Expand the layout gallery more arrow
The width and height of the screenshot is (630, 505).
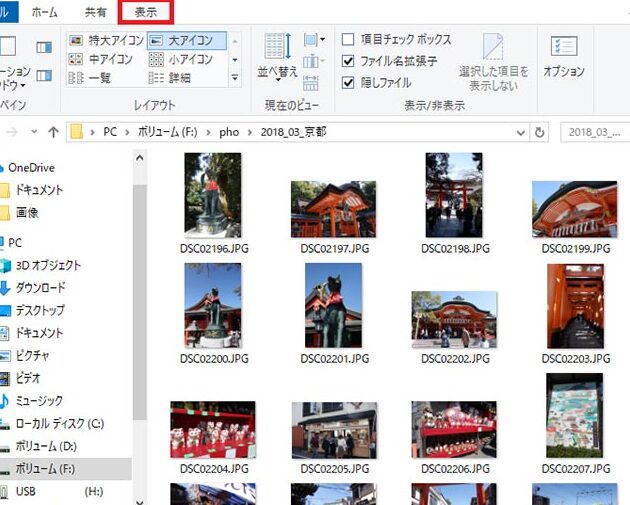pyautogui.click(x=235, y=78)
